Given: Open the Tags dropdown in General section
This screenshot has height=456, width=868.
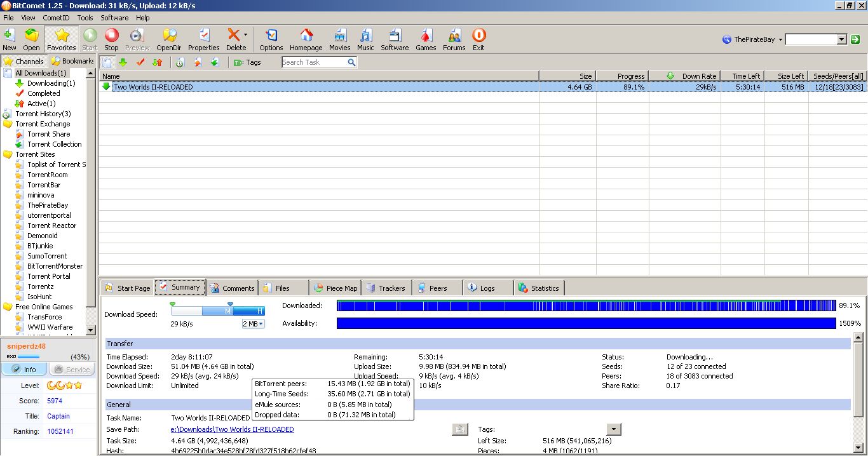Looking at the screenshot, I should tap(613, 429).
